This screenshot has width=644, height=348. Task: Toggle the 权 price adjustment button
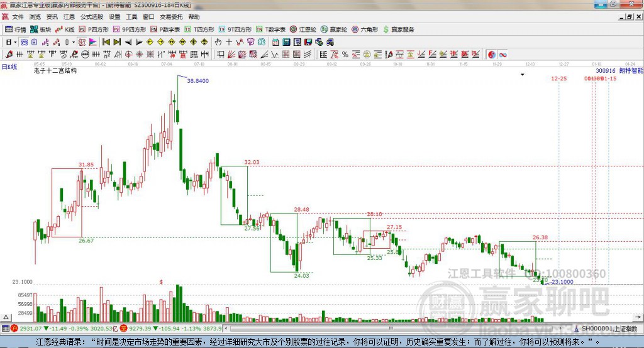(x=82, y=42)
